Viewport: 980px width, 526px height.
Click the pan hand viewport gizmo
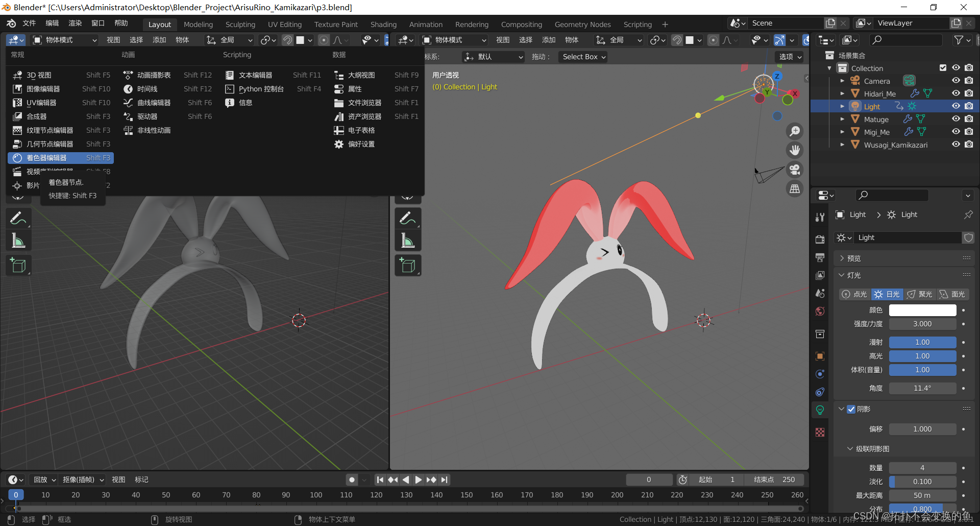pos(795,150)
